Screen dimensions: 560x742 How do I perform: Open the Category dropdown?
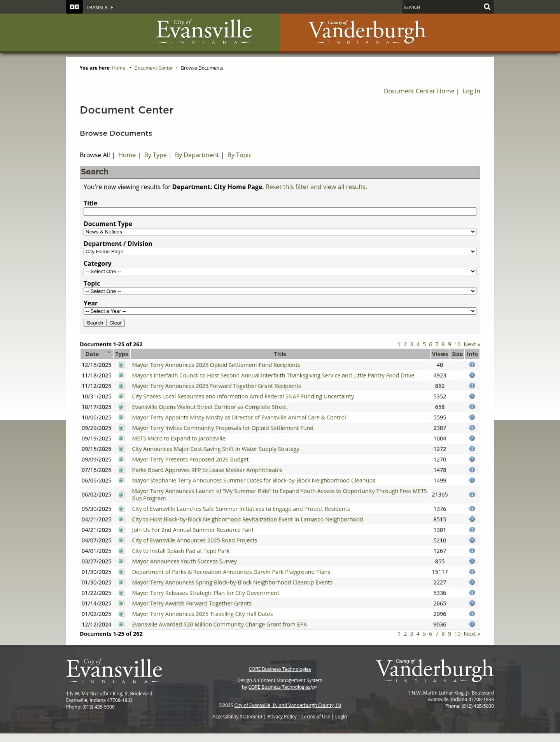(x=280, y=272)
